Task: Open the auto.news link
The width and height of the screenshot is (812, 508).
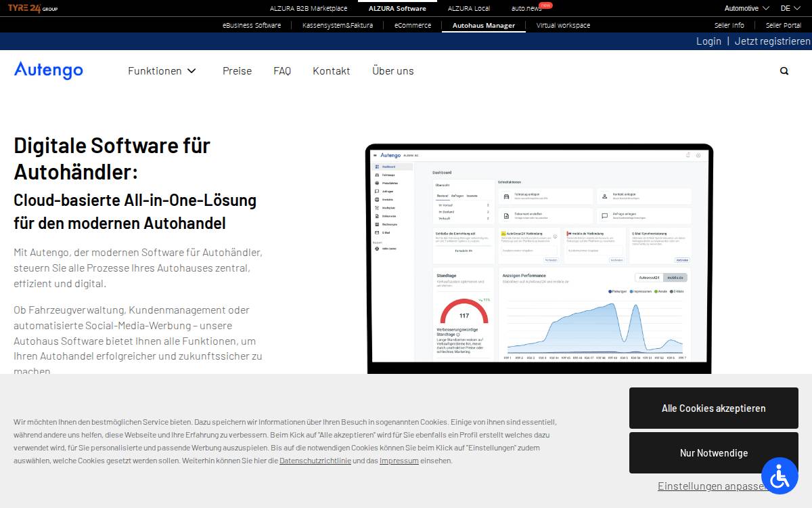Action: [526, 8]
